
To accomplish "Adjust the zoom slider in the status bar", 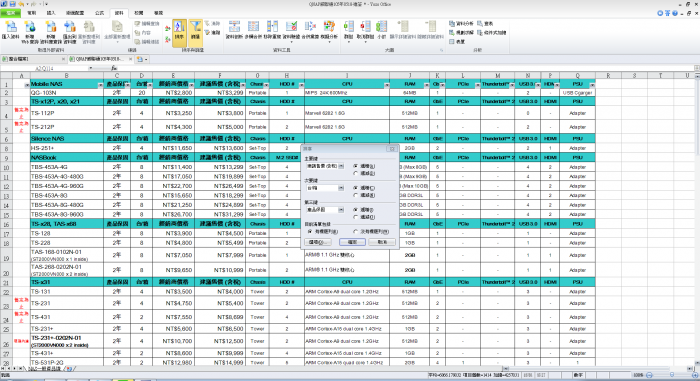I will click(672, 375).
